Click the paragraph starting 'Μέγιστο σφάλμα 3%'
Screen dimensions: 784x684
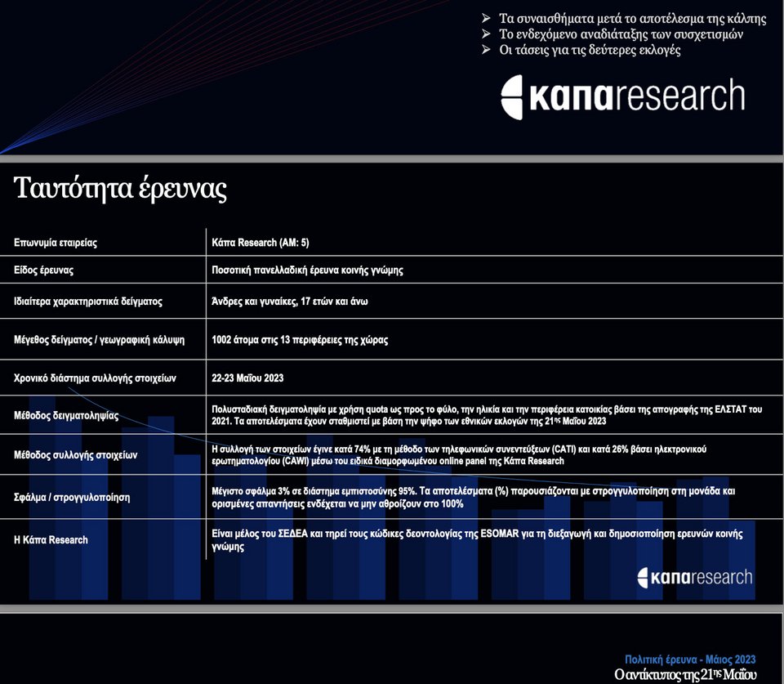[474, 498]
